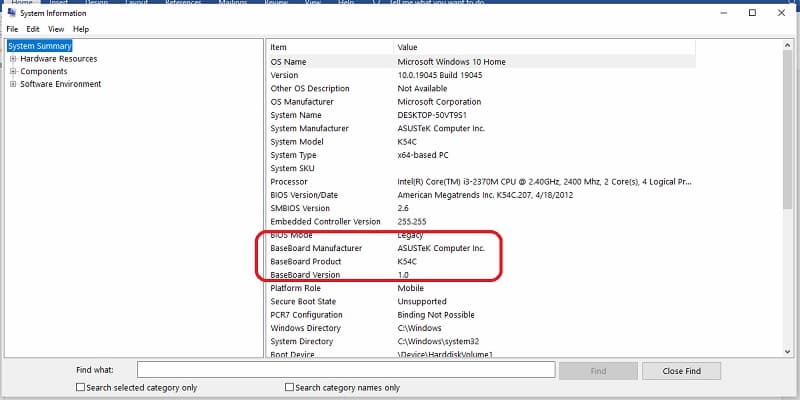Enable Search selected category only checkbox

click(80, 387)
